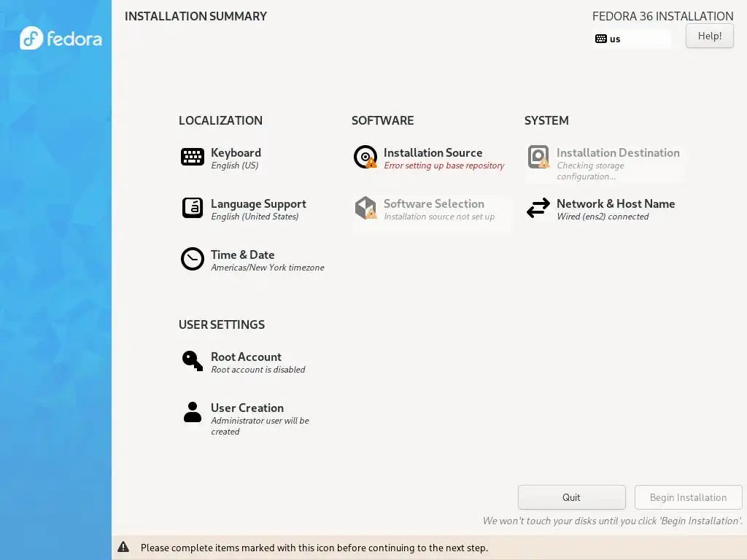Click the SYSTEM section heading
The height and width of the screenshot is (560, 747).
[546, 120]
